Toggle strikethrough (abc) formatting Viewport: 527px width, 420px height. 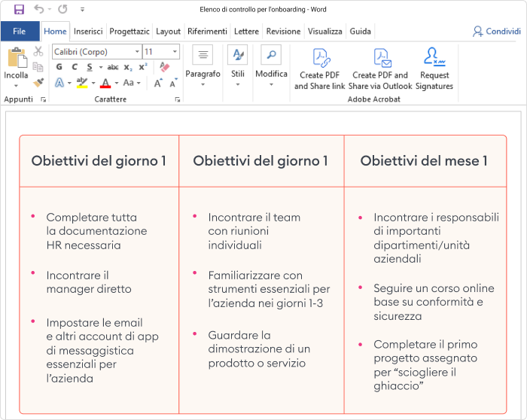113,67
